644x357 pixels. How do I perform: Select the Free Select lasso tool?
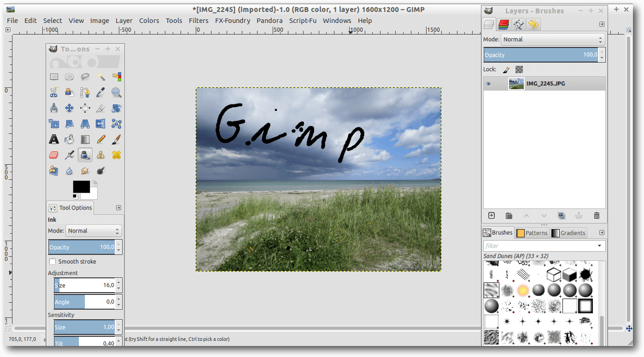[x=85, y=77]
